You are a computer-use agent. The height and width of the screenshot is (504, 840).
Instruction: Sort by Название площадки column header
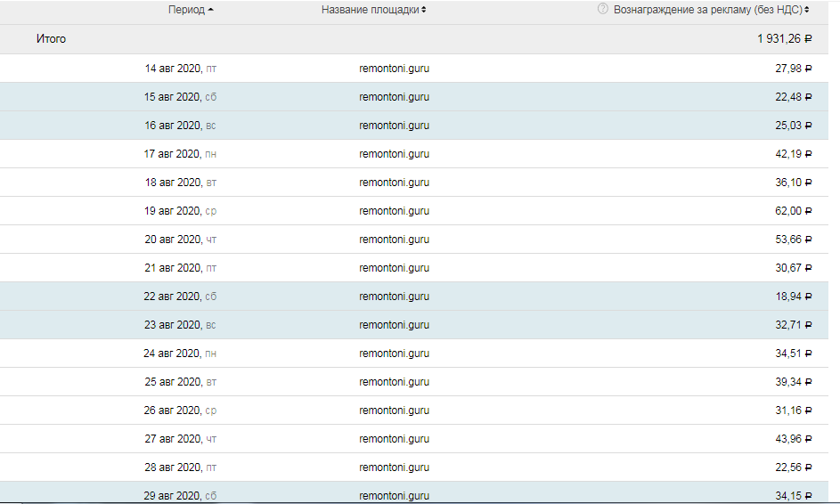click(373, 10)
